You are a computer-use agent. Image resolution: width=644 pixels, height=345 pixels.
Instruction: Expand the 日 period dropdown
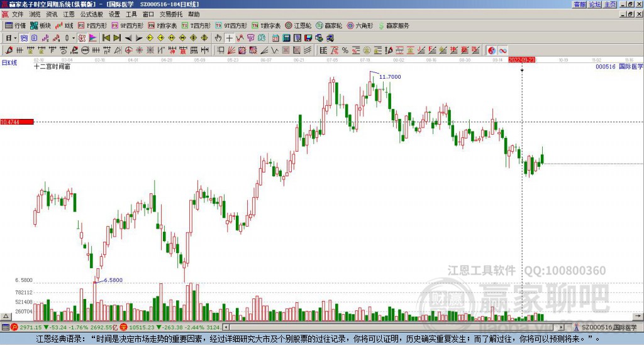(16, 38)
